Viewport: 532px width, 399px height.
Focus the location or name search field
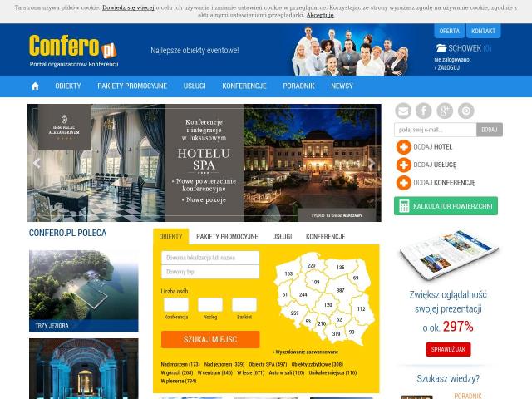pos(210,258)
